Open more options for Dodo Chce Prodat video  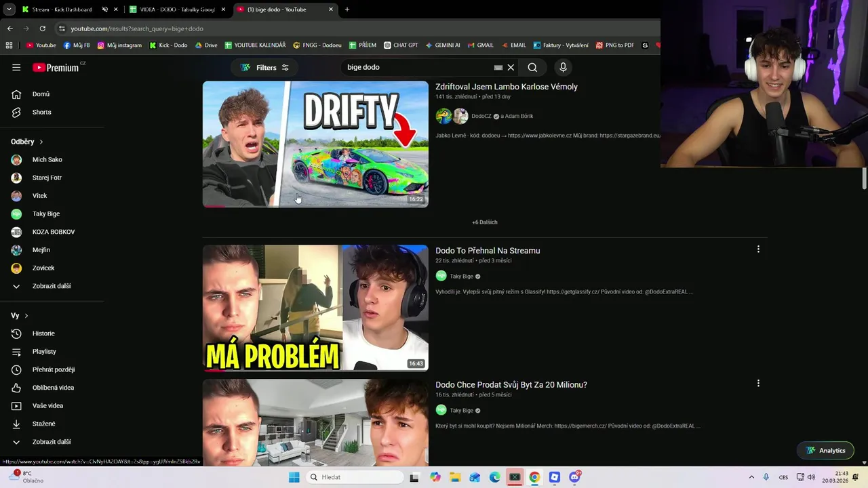pyautogui.click(x=758, y=384)
